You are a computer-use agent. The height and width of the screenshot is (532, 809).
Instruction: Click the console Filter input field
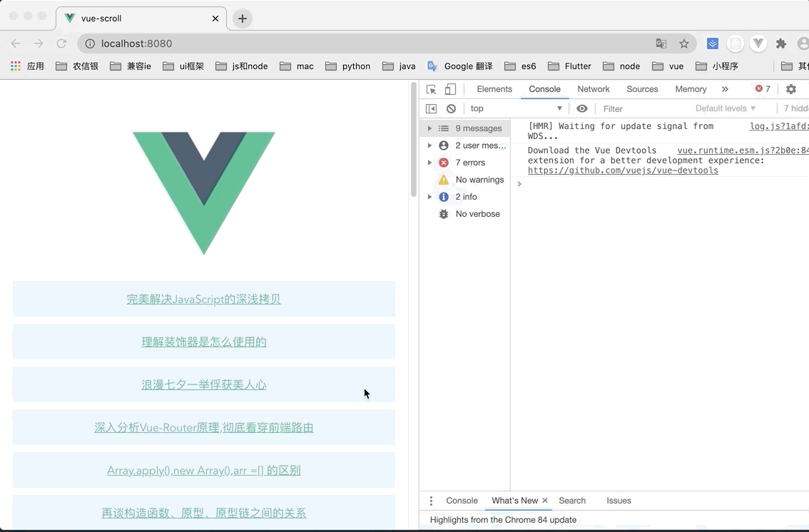coord(645,109)
